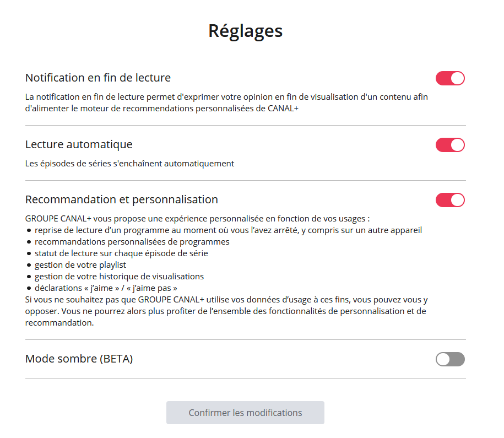504x438 pixels.
Task: Enable the Mode sombre (BETA) switch
Action: 450,360
